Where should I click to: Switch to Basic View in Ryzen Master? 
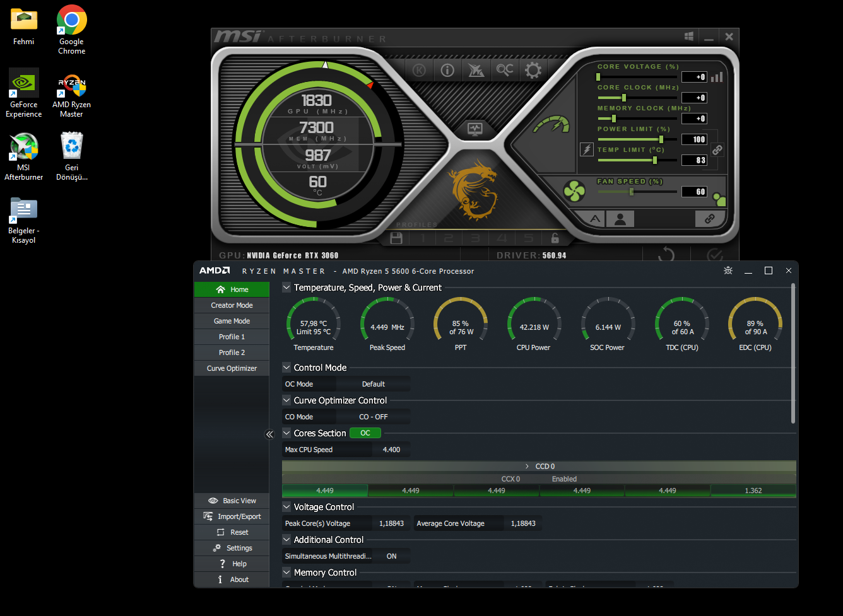click(232, 501)
